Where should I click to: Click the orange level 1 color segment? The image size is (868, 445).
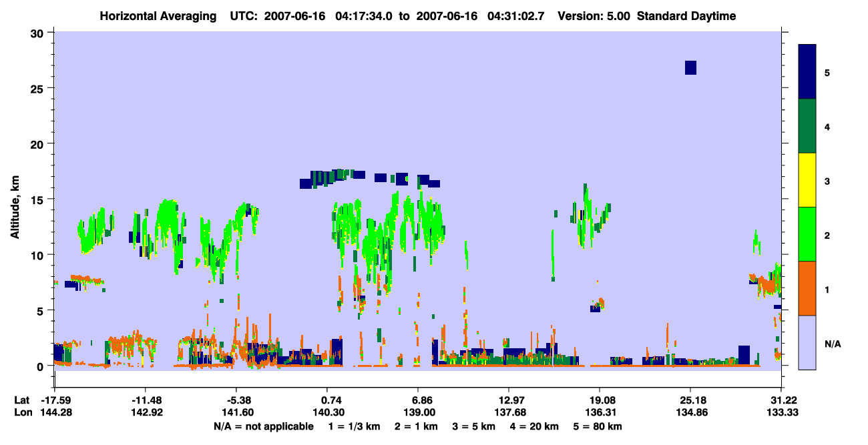[x=807, y=288]
